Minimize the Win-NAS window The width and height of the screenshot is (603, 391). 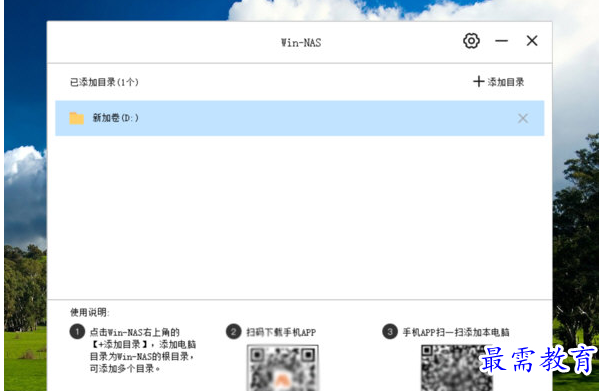pyautogui.click(x=501, y=41)
